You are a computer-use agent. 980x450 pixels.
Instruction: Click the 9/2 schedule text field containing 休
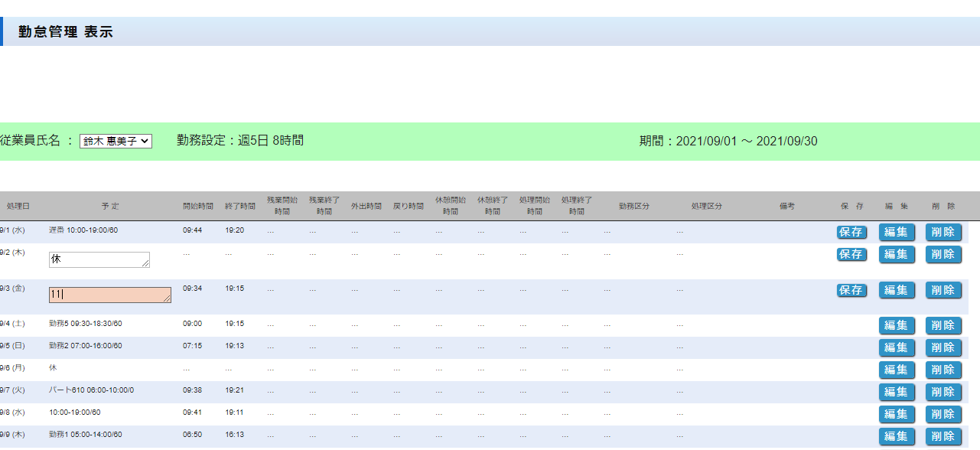[x=98, y=260]
